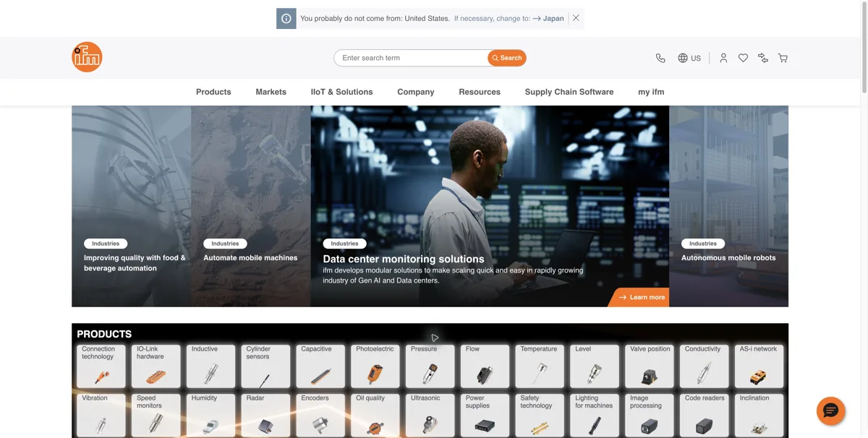
Task: Close the country notification banner
Action: click(x=576, y=18)
